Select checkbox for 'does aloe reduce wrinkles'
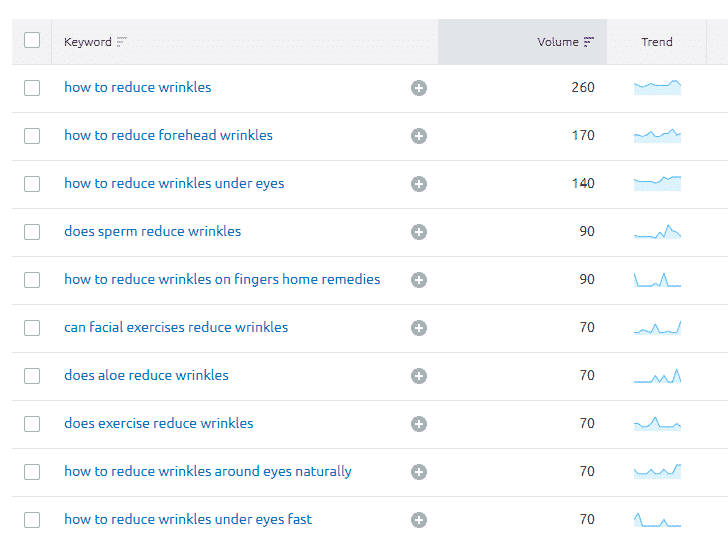This screenshot has width=728, height=543. coord(32,376)
